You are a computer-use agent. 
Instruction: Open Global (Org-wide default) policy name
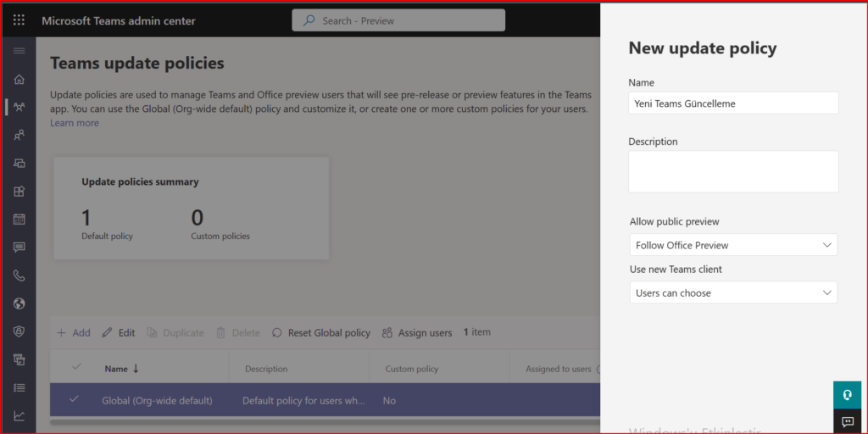pos(157,400)
